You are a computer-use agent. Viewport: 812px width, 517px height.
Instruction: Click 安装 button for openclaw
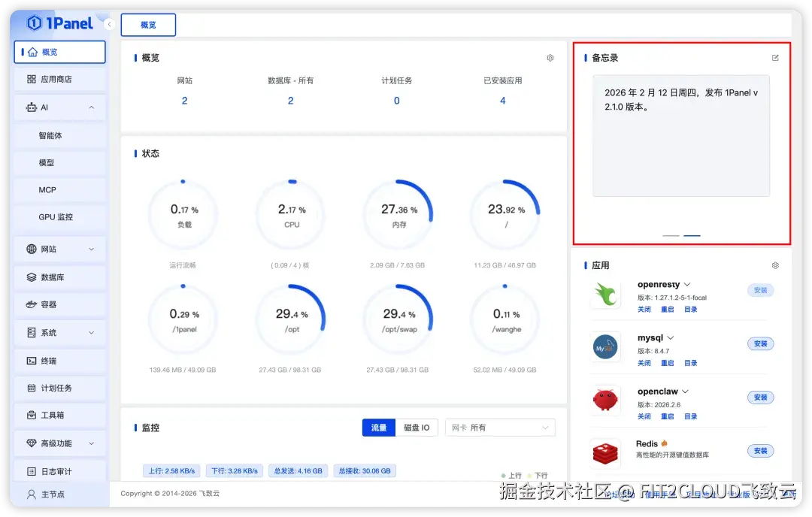point(761,398)
